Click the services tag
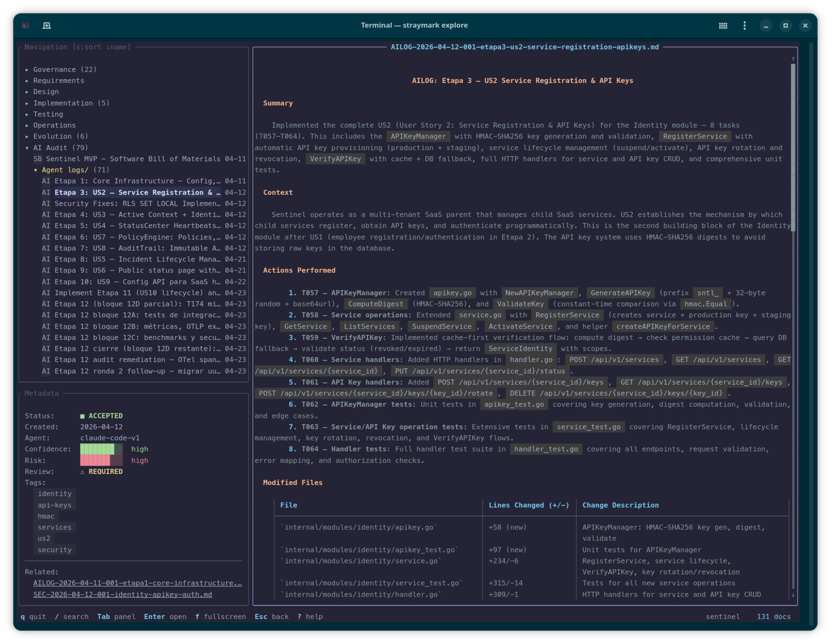This screenshot has height=644, width=831. (55, 527)
